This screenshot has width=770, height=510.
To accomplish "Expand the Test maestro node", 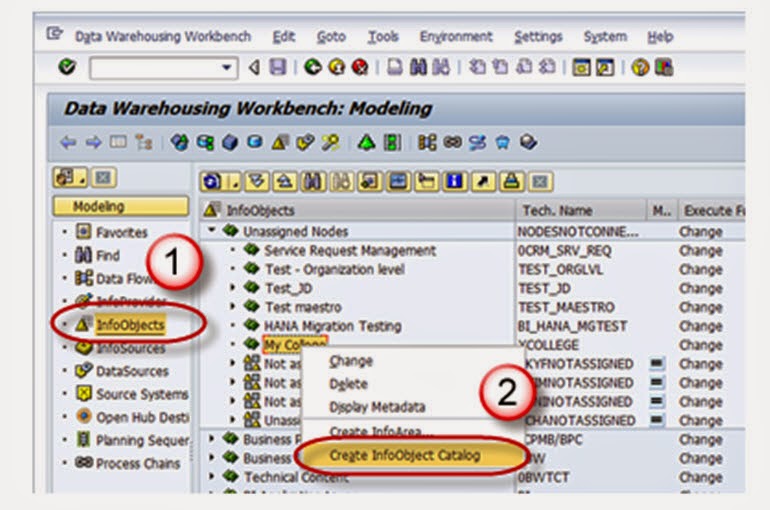I will [233, 307].
